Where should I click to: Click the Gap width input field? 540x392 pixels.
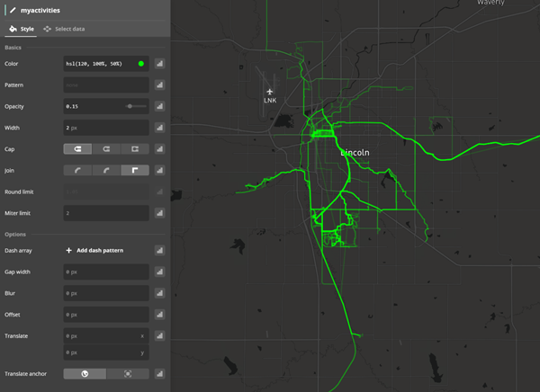point(106,272)
